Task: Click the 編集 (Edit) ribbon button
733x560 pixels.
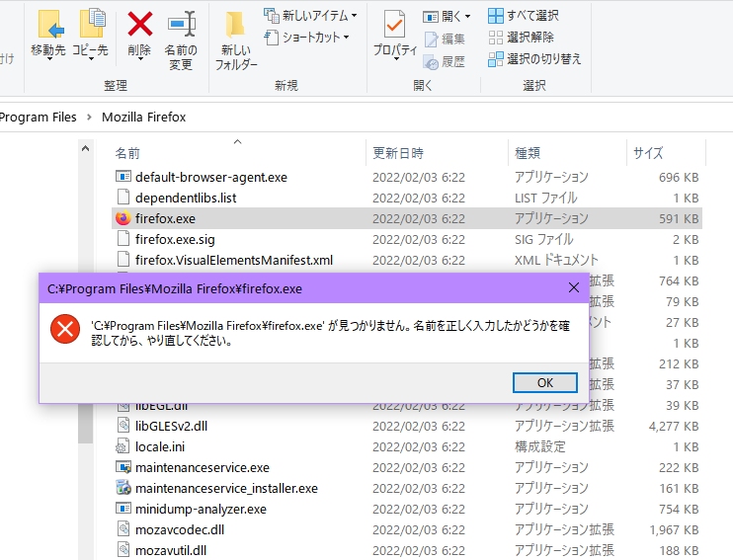Action: point(445,39)
